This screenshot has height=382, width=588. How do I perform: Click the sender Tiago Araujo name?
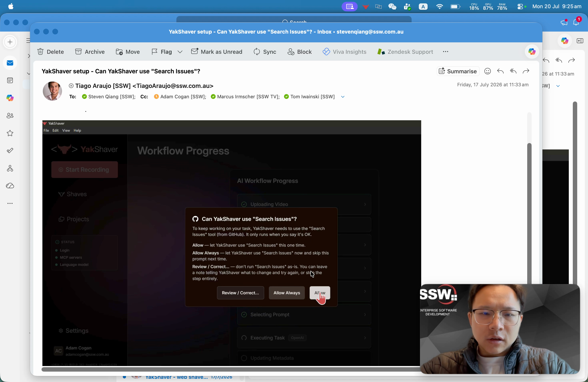[x=144, y=86]
